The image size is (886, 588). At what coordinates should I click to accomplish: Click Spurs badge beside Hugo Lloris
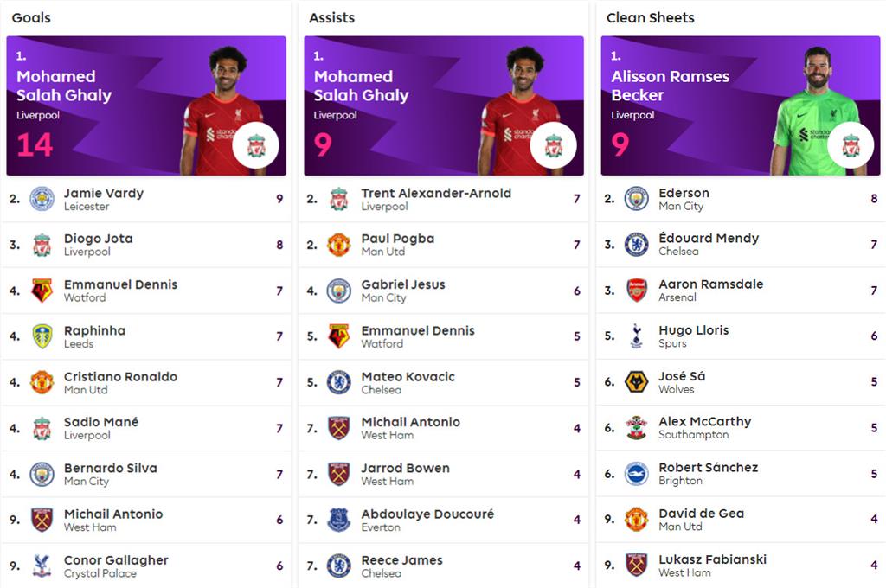pos(637,336)
